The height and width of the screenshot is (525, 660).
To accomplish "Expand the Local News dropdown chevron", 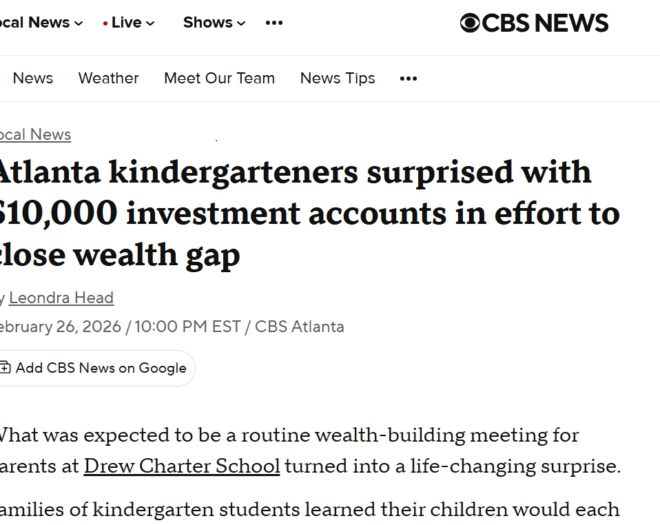I will tap(79, 23).
